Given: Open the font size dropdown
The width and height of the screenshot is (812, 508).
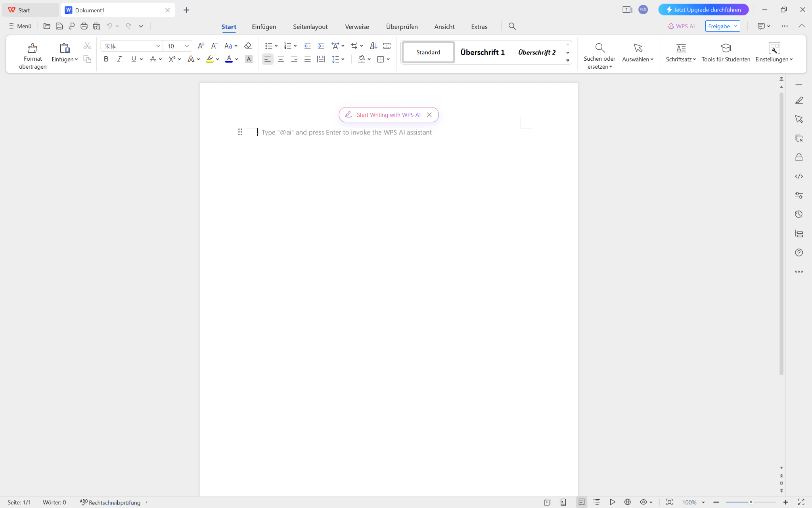Looking at the screenshot, I should tap(186, 46).
